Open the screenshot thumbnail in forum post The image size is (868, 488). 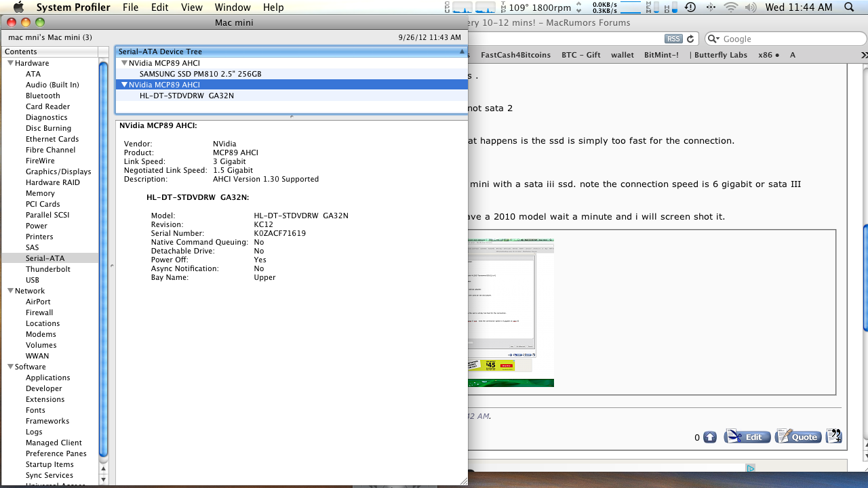tap(511, 312)
